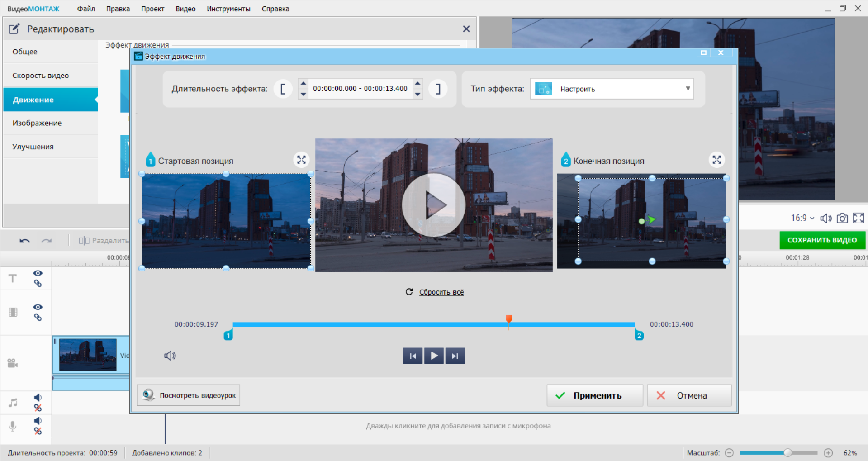Image resolution: width=868 pixels, height=461 pixels.
Task: Click the undo arrow in main toolbar
Action: 24,241
